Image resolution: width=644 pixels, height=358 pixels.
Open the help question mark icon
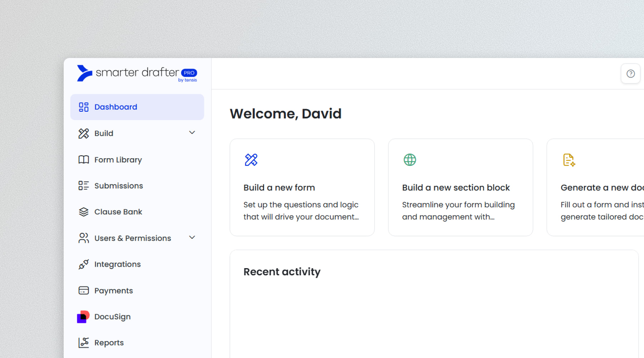630,74
